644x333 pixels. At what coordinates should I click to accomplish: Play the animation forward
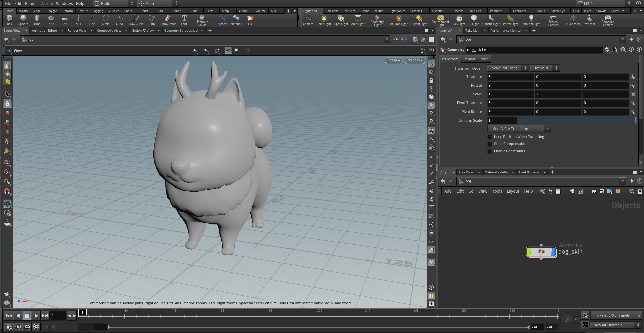pos(36,316)
